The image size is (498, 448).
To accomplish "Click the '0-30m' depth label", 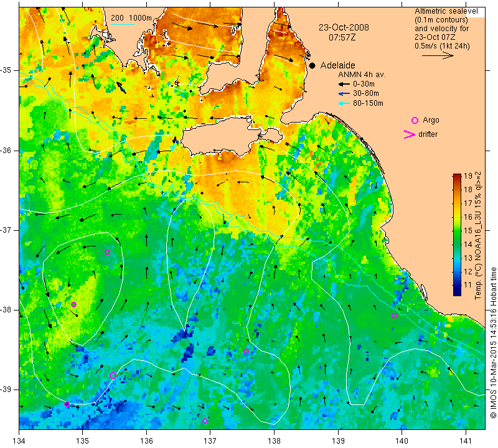I will point(364,84).
